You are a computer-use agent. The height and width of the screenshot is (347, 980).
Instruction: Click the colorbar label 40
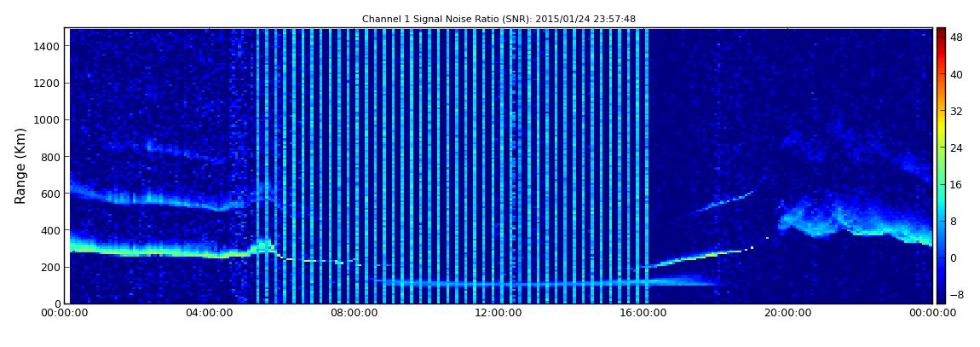(956, 74)
